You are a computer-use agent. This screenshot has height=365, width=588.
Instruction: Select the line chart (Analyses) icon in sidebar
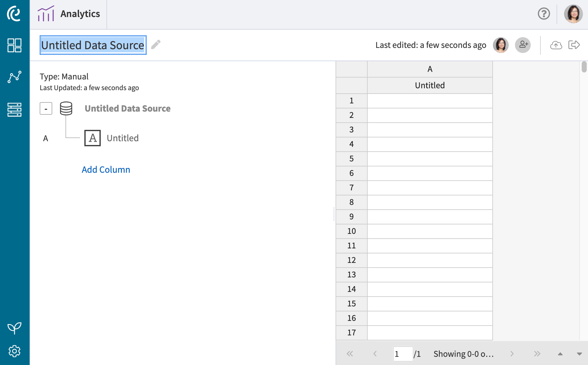pos(14,76)
